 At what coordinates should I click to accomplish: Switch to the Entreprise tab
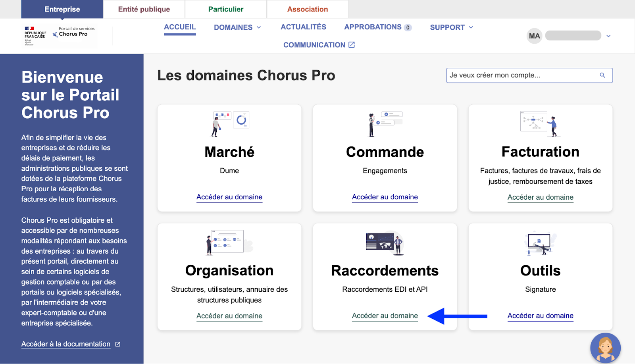click(x=62, y=9)
